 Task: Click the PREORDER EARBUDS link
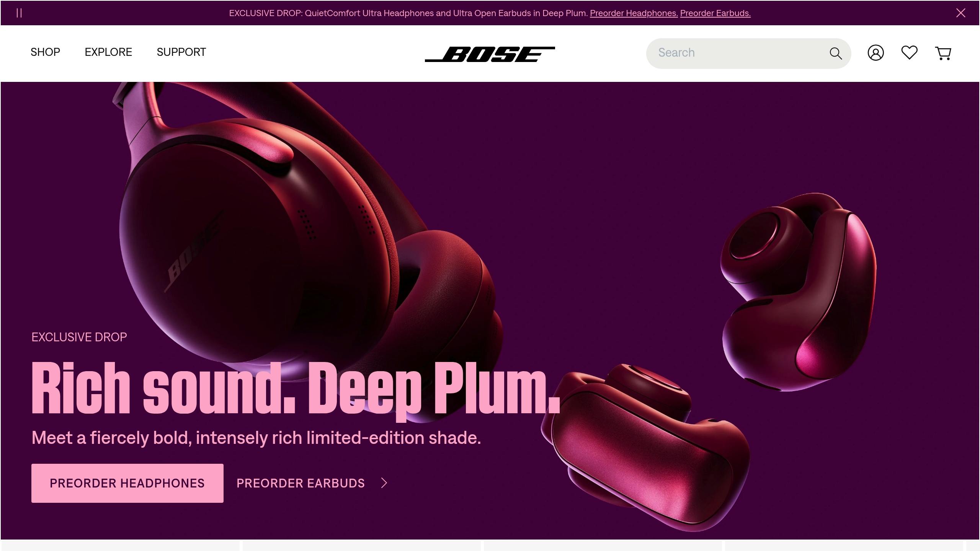pos(301,483)
